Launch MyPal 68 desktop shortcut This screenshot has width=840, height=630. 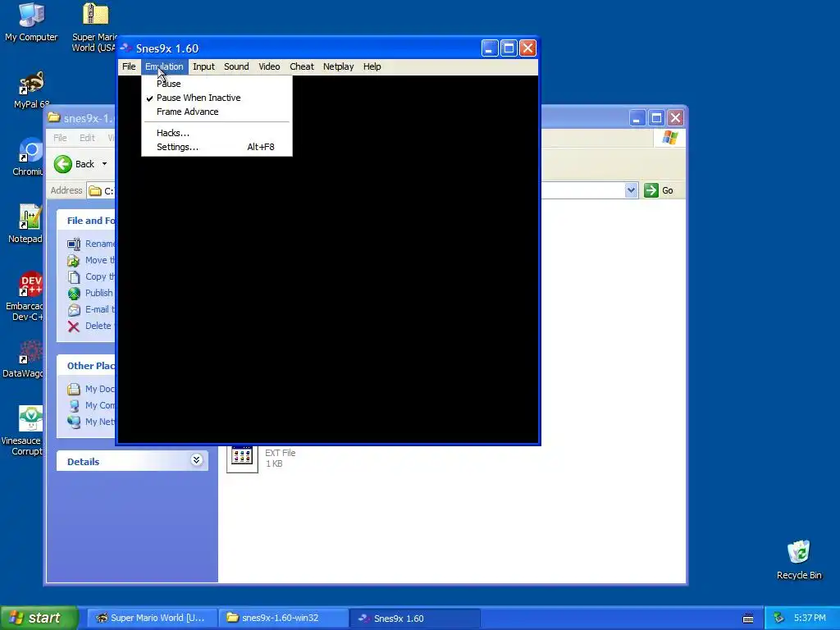pos(31,90)
